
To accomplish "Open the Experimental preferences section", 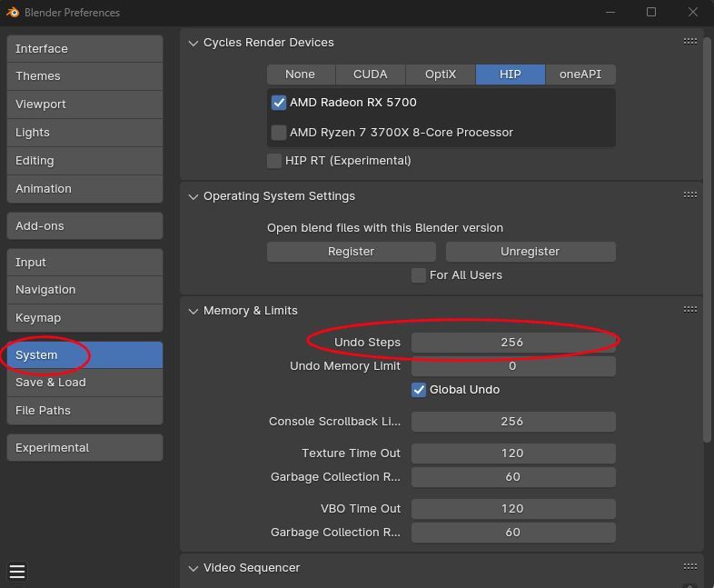I will (84, 448).
